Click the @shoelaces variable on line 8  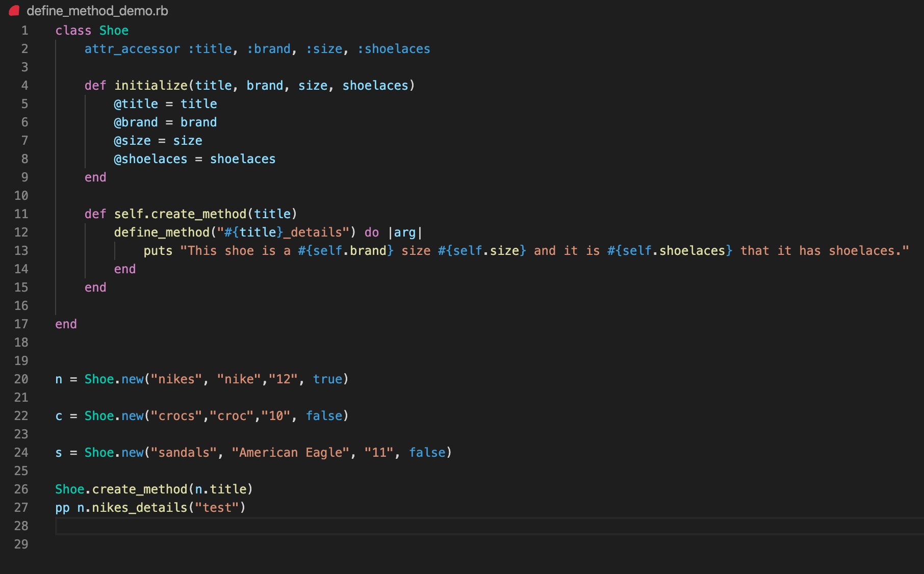click(x=150, y=159)
